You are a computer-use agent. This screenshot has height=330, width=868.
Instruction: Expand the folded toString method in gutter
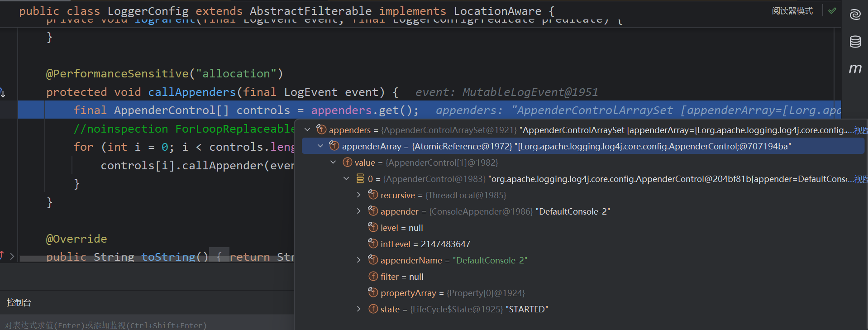click(12, 257)
